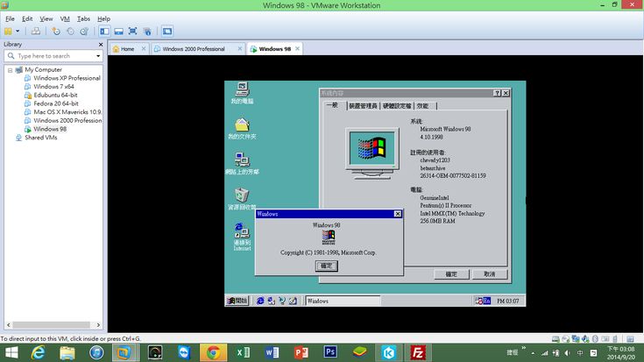Click the library search field

coord(53,56)
